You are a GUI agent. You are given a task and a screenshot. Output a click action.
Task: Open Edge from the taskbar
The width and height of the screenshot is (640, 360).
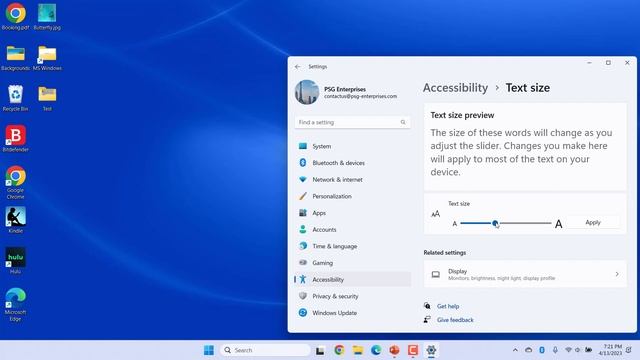(x=376, y=350)
